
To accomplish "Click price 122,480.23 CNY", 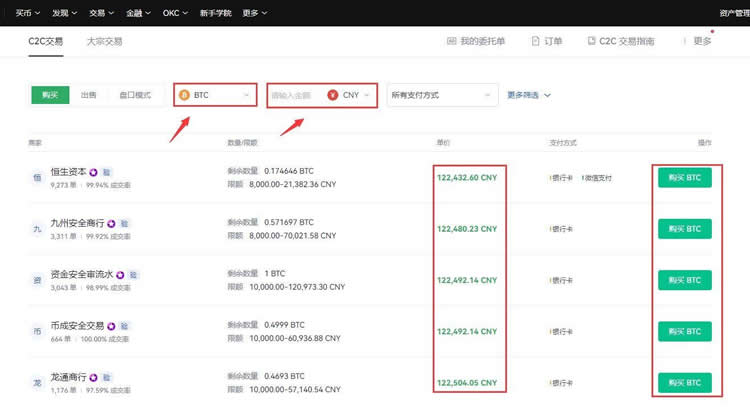I will pyautogui.click(x=467, y=229).
